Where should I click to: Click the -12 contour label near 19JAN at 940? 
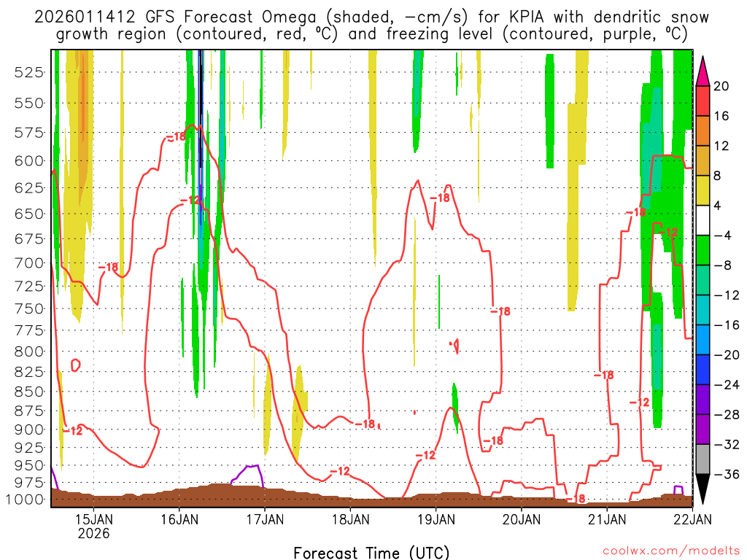(x=425, y=455)
